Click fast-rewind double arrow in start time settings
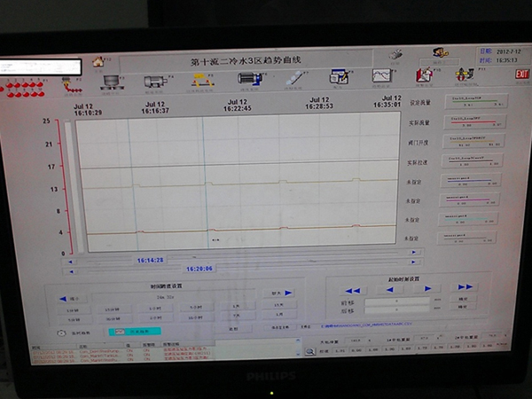Image resolution: width=532 pixels, height=399 pixels. pyautogui.click(x=353, y=291)
